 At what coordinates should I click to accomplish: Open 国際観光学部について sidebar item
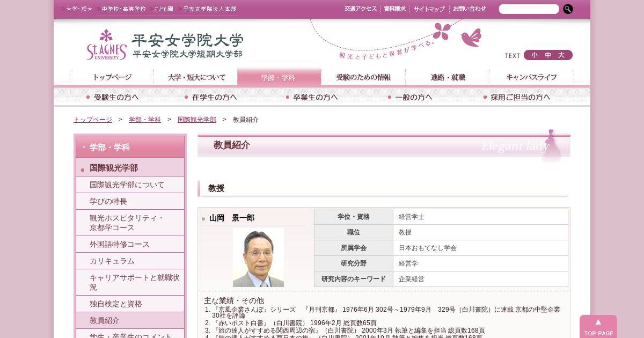click(x=130, y=185)
